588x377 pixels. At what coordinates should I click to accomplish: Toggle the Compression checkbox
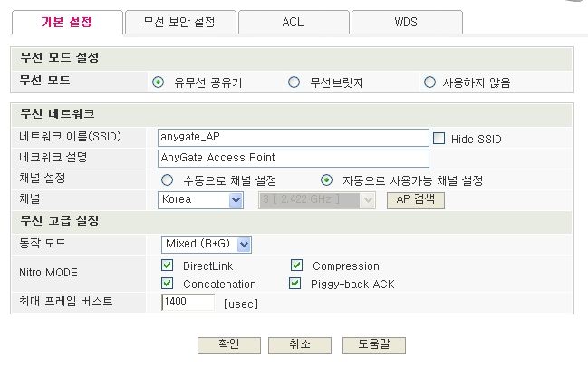pyautogui.click(x=296, y=266)
